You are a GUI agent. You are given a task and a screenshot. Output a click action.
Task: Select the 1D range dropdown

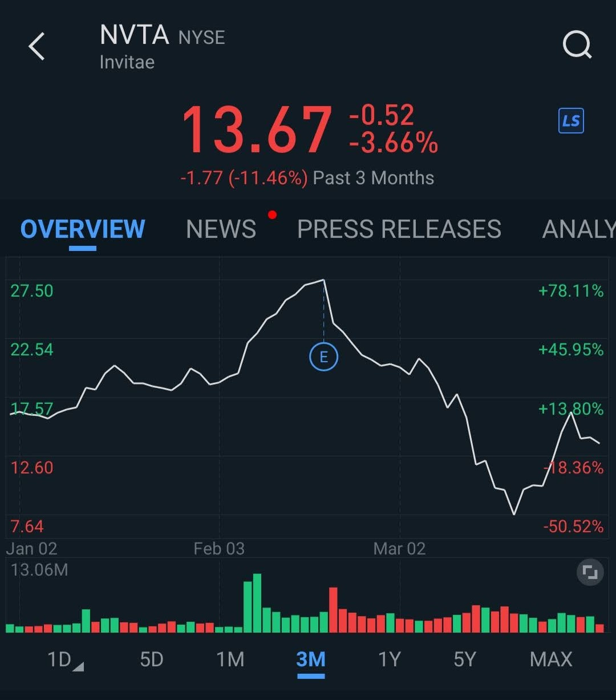pyautogui.click(x=65, y=659)
